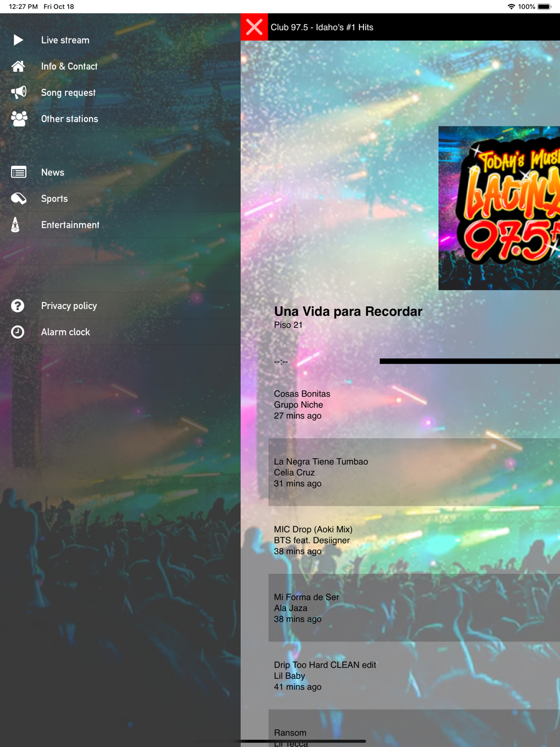Tap the people icon for Other stations
Screen dimensions: 560x747
click(x=18, y=119)
